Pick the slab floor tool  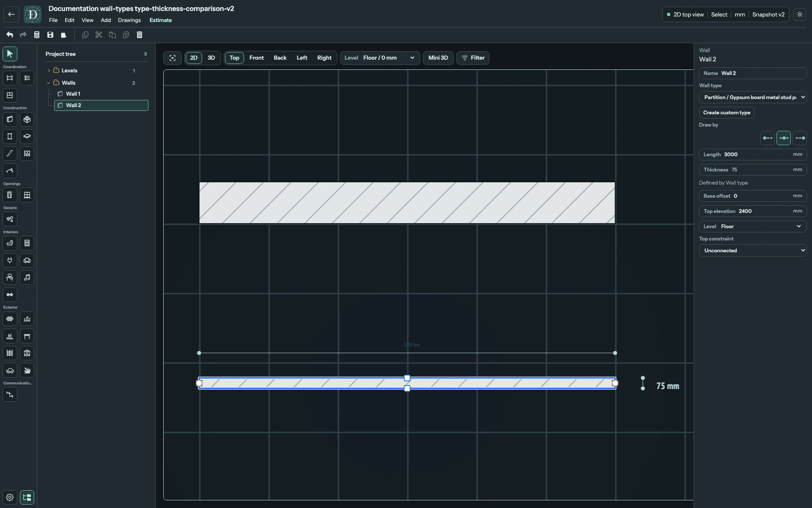[27, 136]
